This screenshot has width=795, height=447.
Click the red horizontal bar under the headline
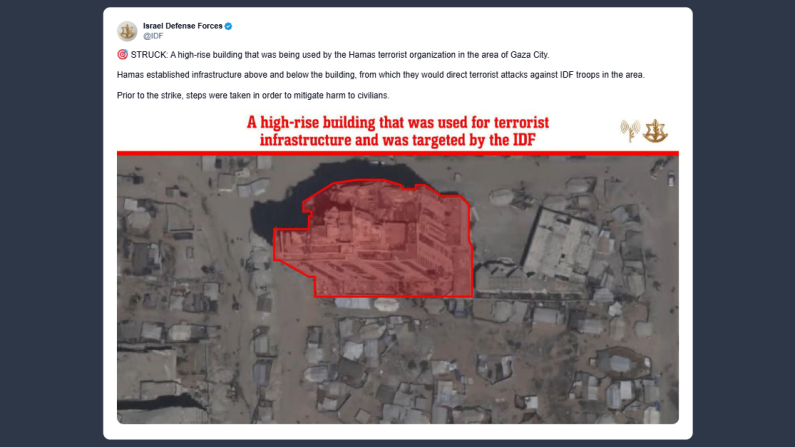pyautogui.click(x=398, y=153)
